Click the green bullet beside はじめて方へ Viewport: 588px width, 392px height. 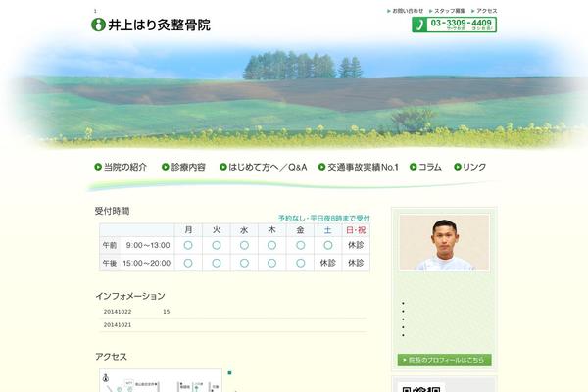click(x=223, y=167)
